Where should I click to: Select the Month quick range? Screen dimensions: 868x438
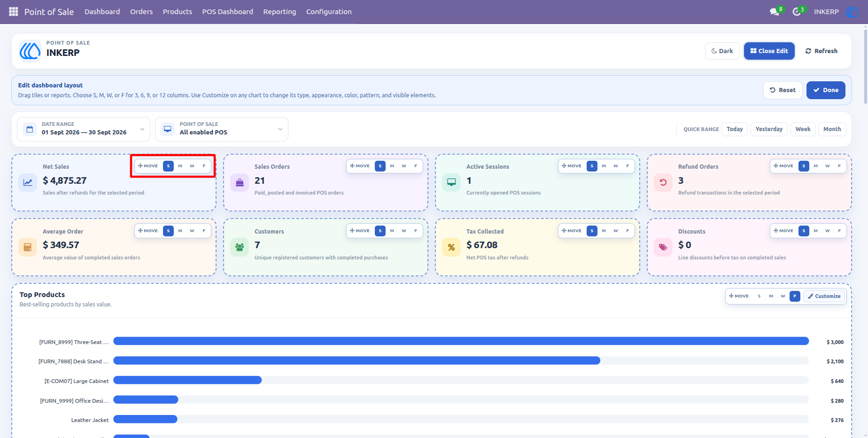click(832, 129)
